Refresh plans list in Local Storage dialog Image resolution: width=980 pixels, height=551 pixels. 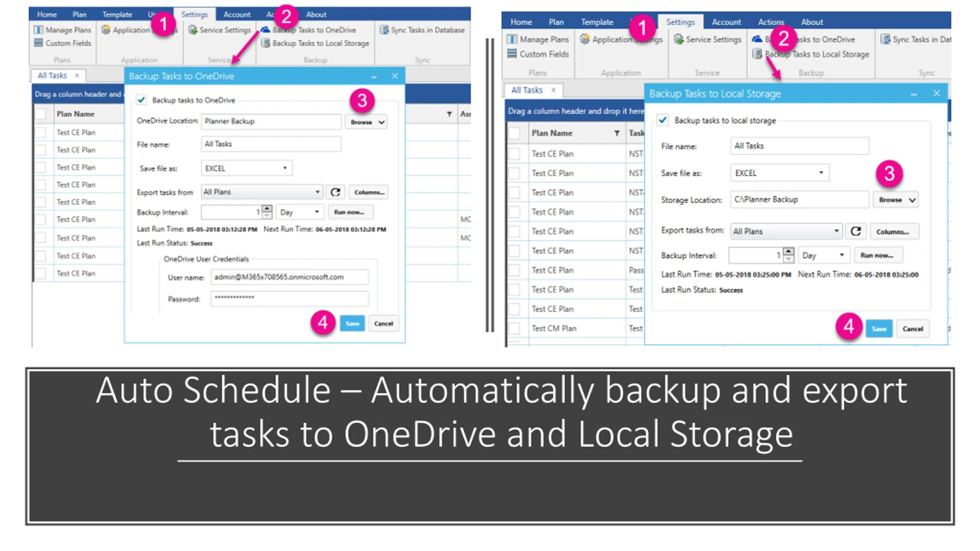tap(856, 231)
